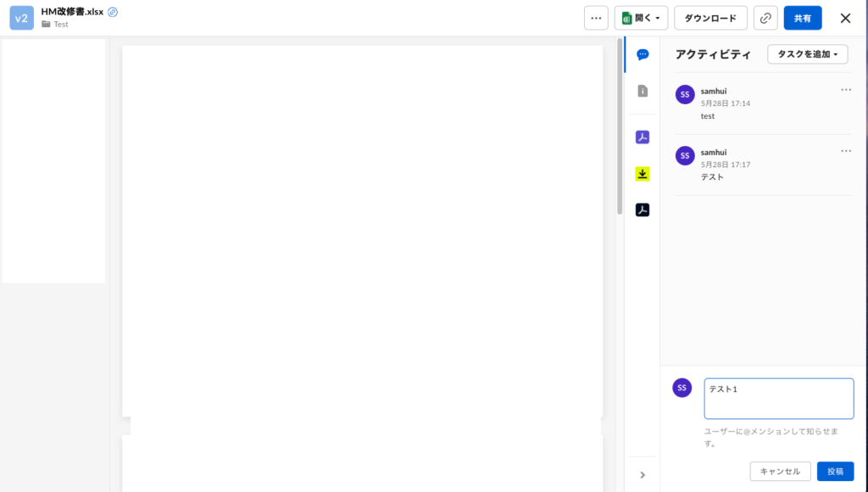Viewport: 868px width, 492px height.
Task: Open the file details info tab
Action: coord(643,91)
